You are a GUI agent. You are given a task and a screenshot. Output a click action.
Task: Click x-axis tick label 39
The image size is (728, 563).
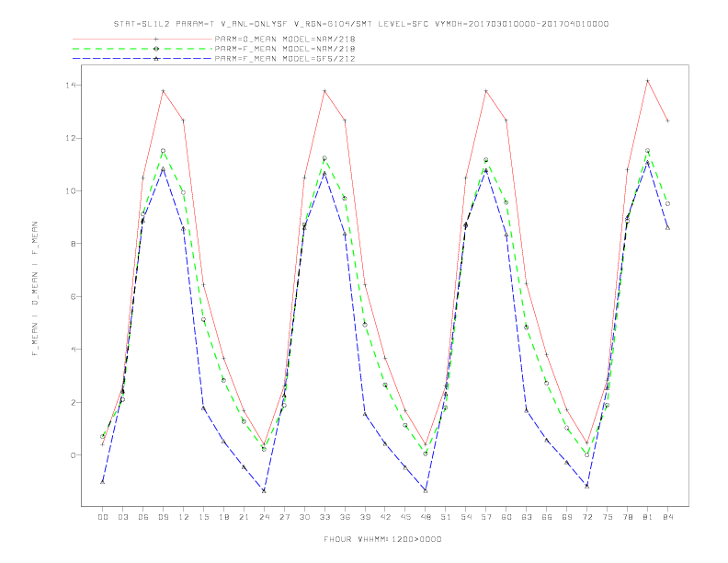[365, 517]
